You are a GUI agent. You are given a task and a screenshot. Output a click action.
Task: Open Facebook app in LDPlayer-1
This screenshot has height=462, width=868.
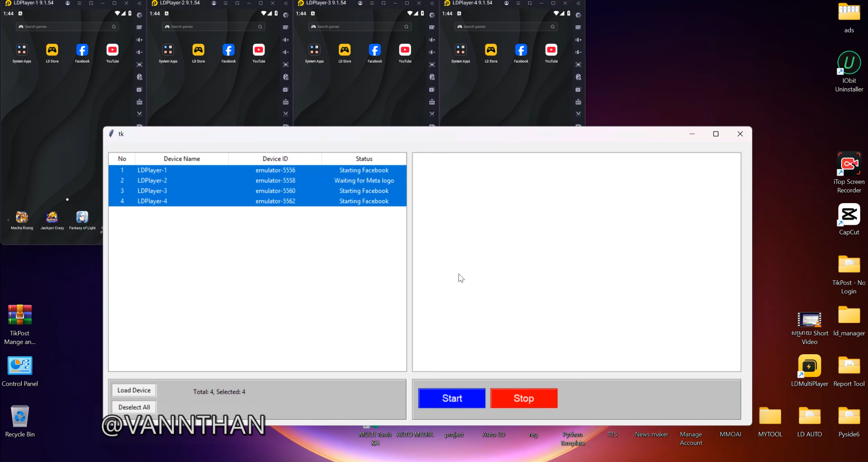[82, 50]
